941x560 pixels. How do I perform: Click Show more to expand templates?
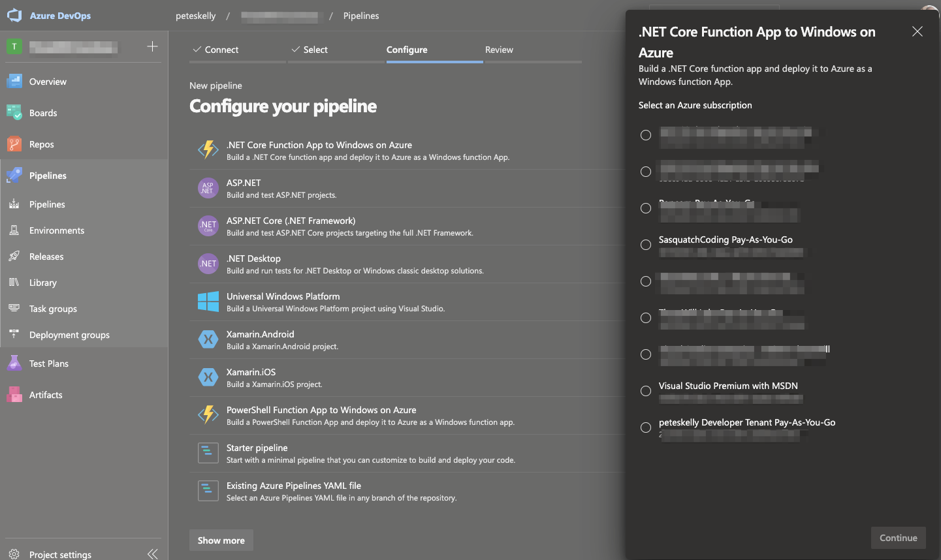[221, 540]
